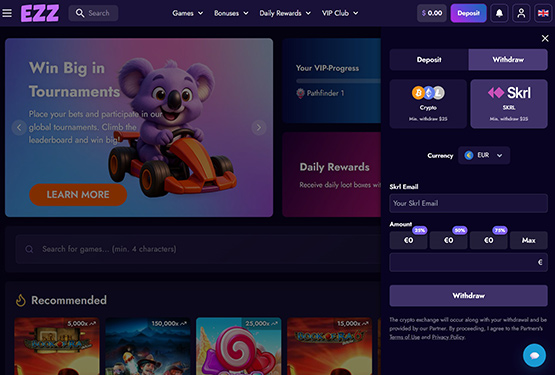
Task: Click the VIP progress bar
Action: 338,81
